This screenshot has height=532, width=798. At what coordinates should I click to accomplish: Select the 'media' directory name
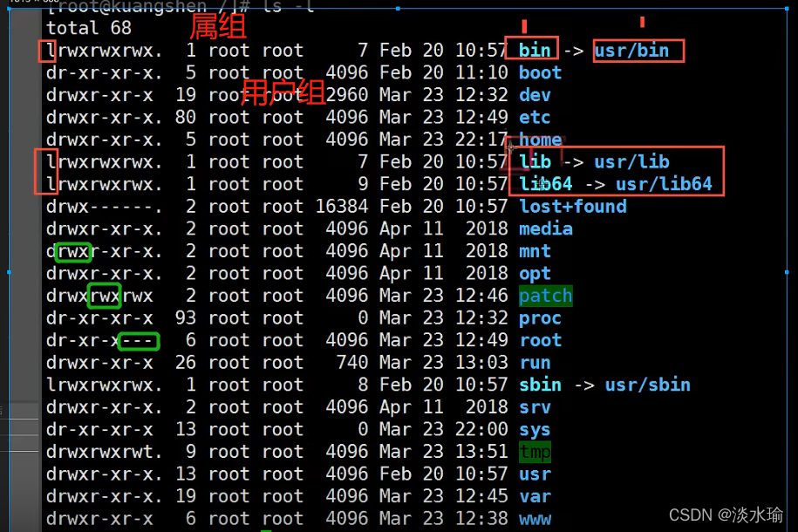click(546, 229)
